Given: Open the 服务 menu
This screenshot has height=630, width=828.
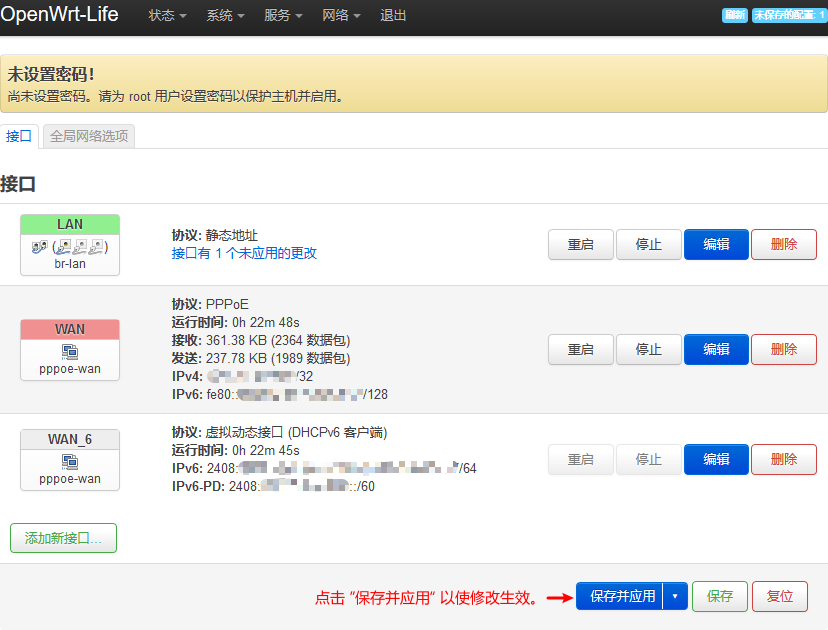Looking at the screenshot, I should pyautogui.click(x=283, y=16).
